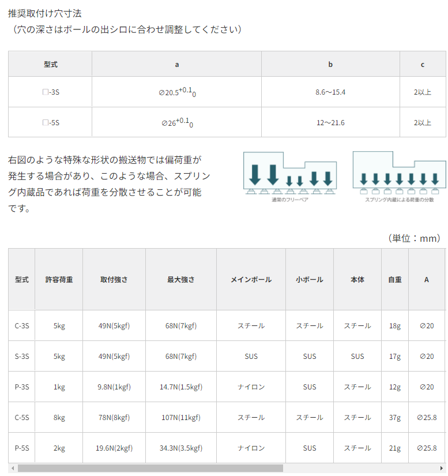Select the C-5S model cell

(22, 417)
